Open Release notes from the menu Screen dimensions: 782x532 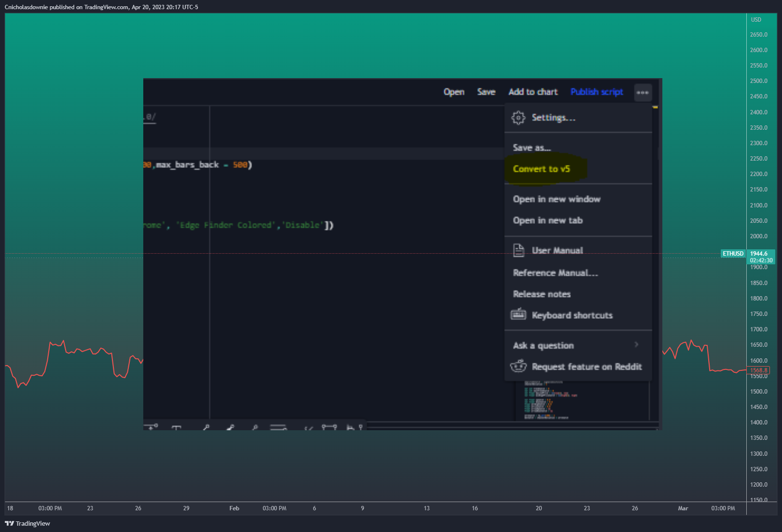[542, 294]
